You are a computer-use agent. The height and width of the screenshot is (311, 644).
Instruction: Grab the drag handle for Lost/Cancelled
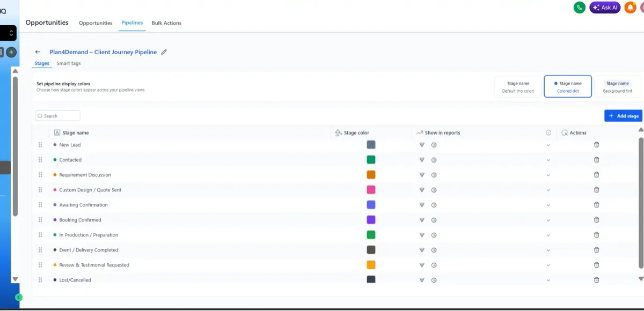(x=40, y=280)
